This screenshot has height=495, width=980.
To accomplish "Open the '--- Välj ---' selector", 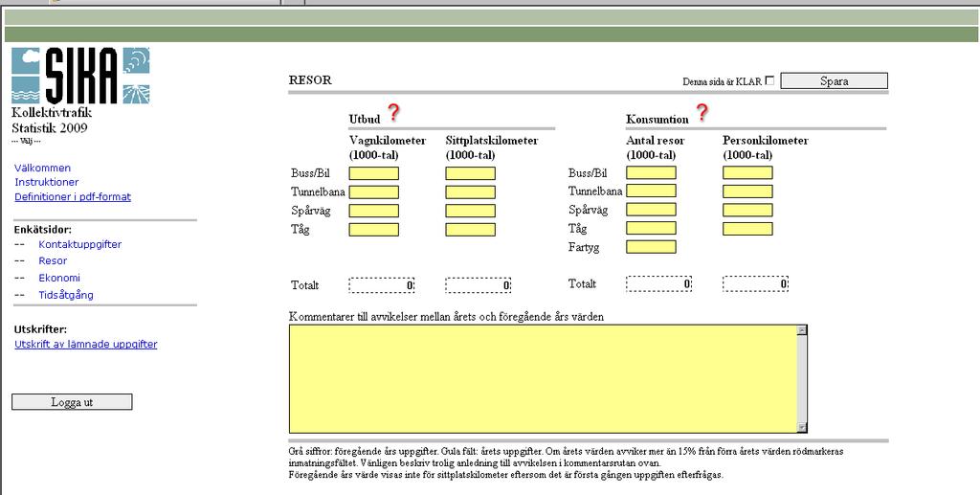I will pos(26,142).
